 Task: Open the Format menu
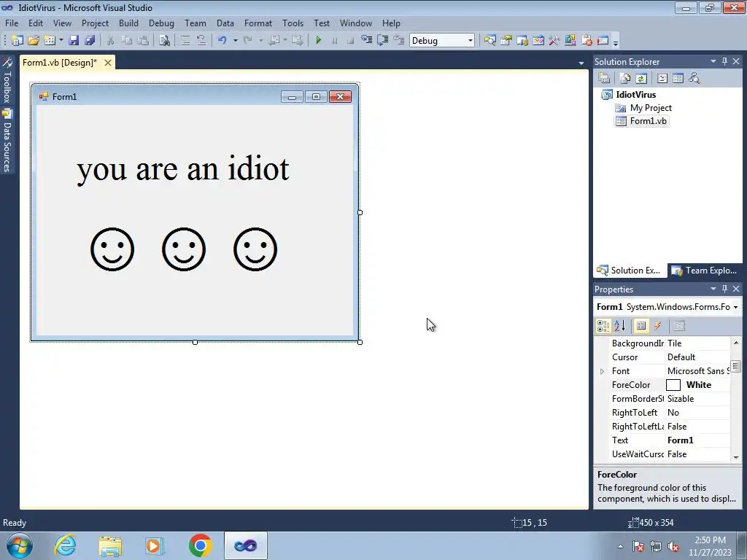pos(258,23)
